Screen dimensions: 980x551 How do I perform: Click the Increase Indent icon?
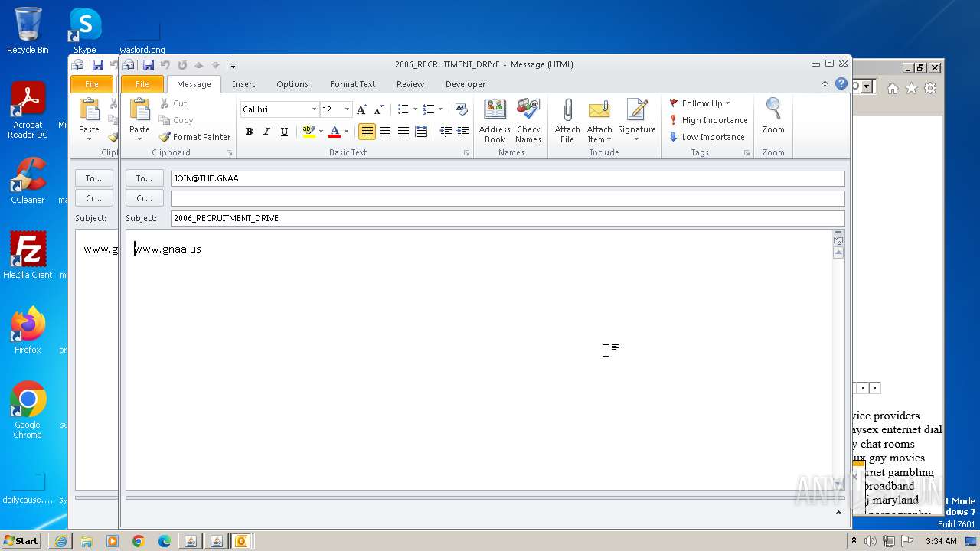tap(462, 132)
